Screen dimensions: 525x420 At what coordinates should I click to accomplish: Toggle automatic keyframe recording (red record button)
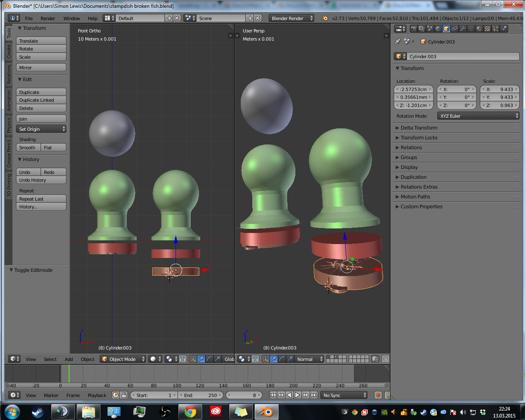(x=378, y=395)
